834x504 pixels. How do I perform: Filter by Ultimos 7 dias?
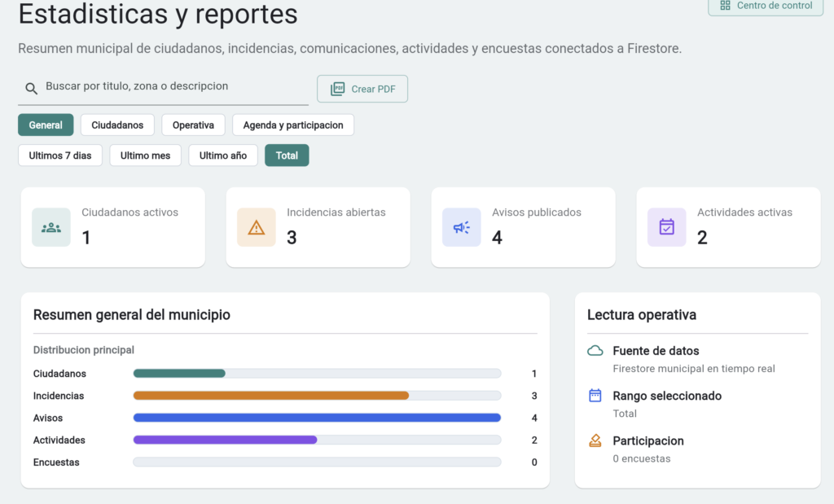pyautogui.click(x=60, y=156)
